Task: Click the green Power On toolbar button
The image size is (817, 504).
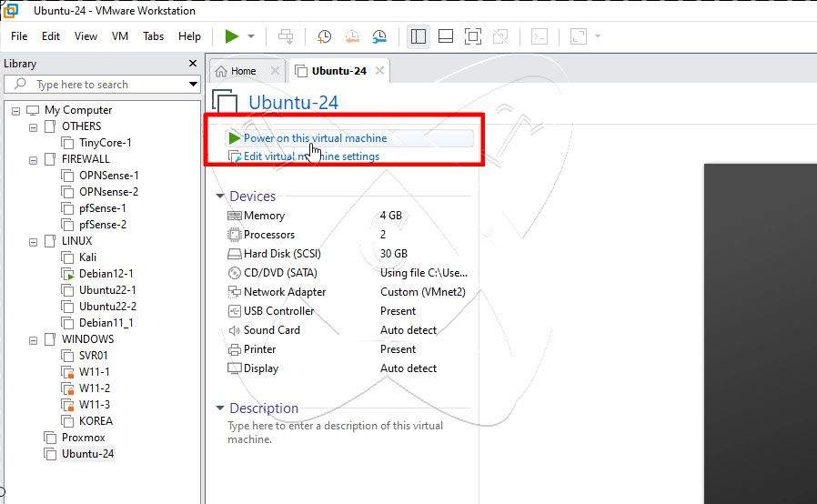Action: [232, 36]
